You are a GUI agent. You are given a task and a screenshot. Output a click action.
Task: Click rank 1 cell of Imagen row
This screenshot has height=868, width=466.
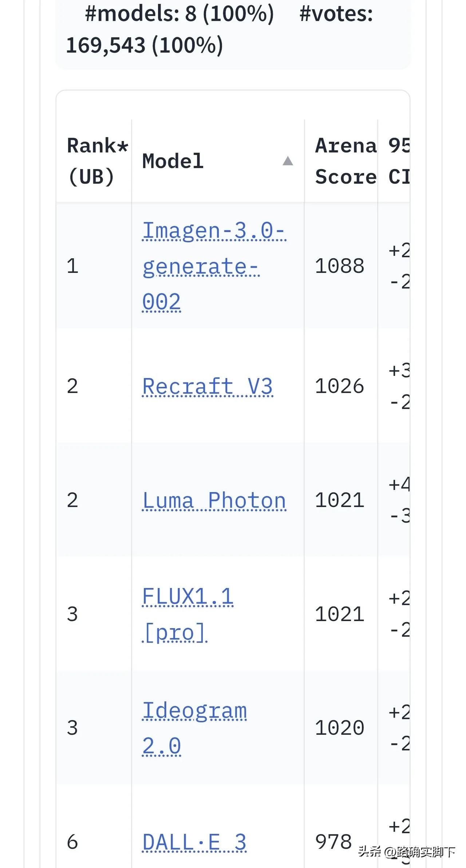coord(72,266)
